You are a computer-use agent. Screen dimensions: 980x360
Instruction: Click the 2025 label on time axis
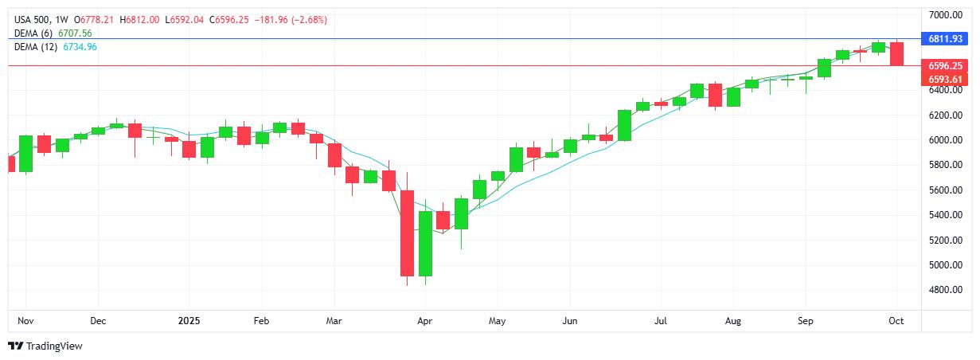tap(188, 321)
